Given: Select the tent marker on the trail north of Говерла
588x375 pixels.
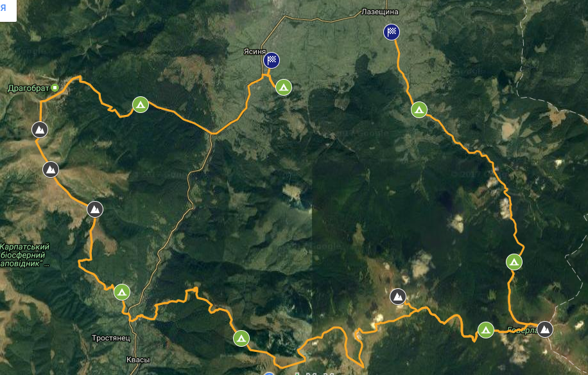Looking at the screenshot, I should [514, 262].
